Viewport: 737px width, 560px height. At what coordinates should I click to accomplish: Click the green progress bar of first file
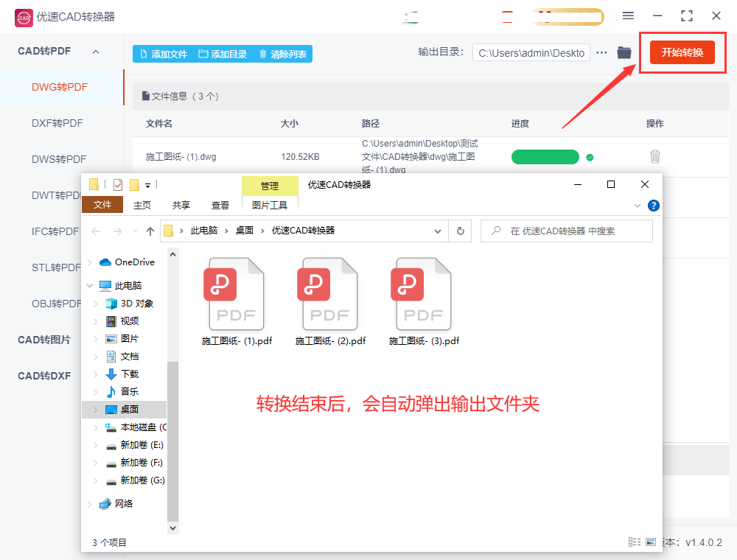(545, 157)
